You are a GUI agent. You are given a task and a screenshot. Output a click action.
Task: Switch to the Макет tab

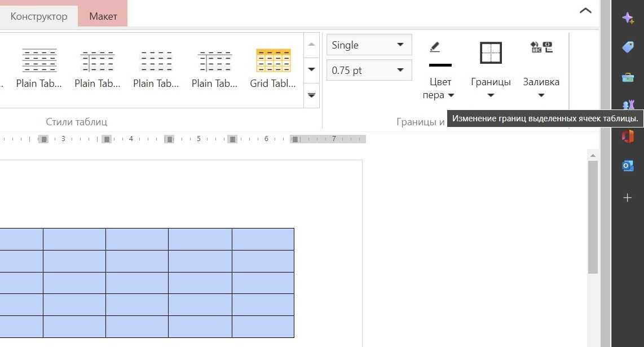tap(103, 16)
